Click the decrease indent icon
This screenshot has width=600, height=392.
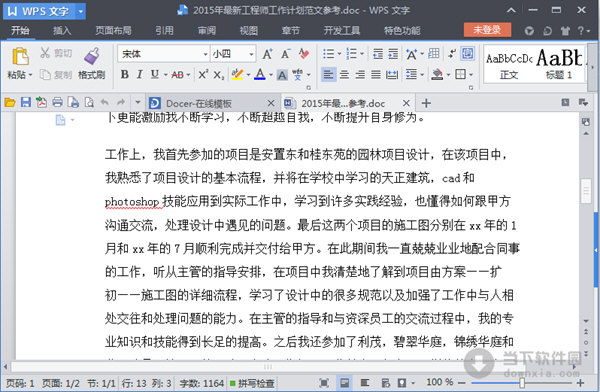click(x=378, y=54)
